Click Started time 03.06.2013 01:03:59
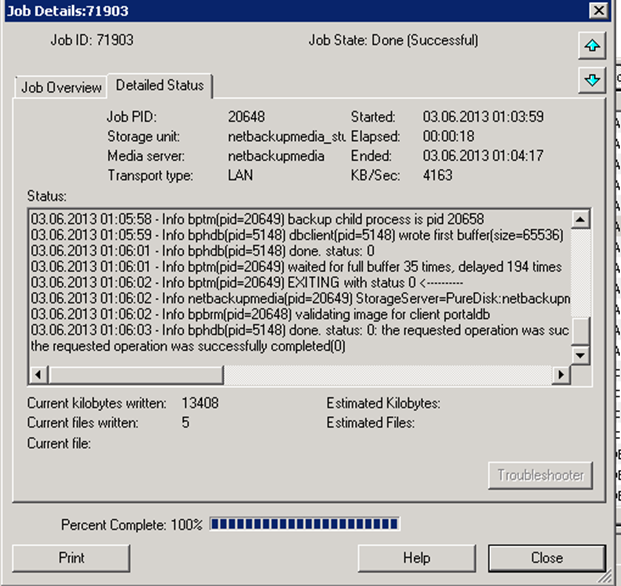This screenshot has width=621, height=586. [x=483, y=117]
